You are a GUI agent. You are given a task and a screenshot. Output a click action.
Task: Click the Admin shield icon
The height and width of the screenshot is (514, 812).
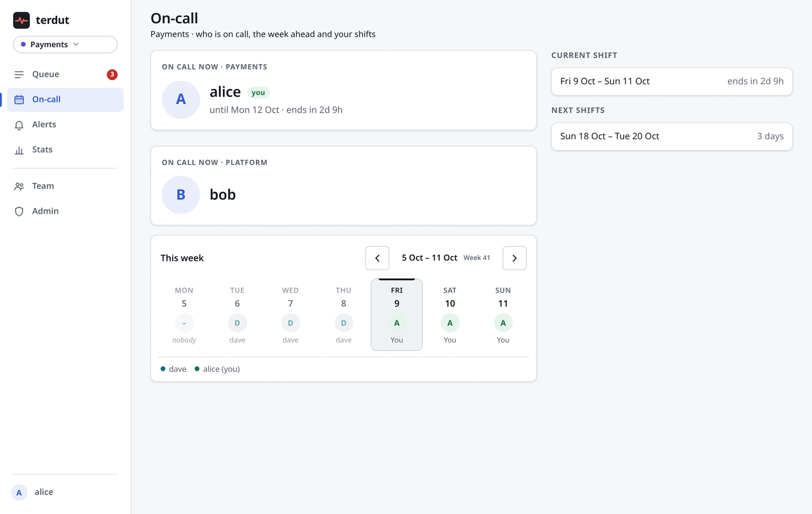(19, 211)
